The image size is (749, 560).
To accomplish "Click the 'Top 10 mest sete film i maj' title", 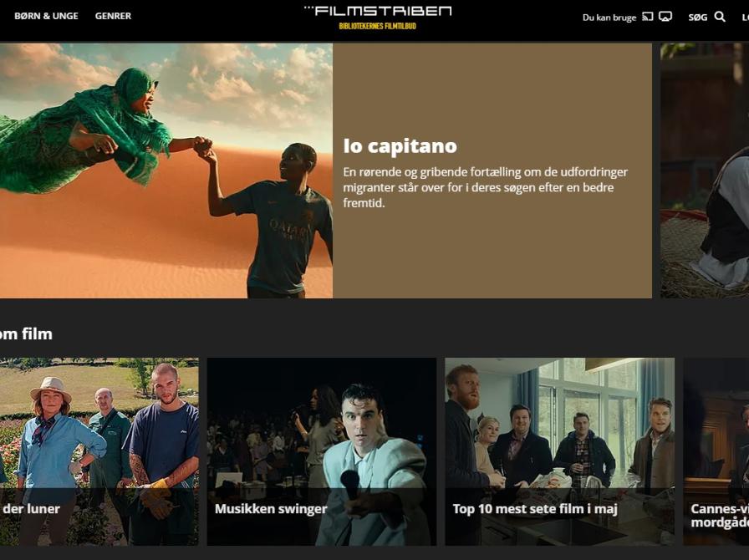I will pyautogui.click(x=534, y=509).
